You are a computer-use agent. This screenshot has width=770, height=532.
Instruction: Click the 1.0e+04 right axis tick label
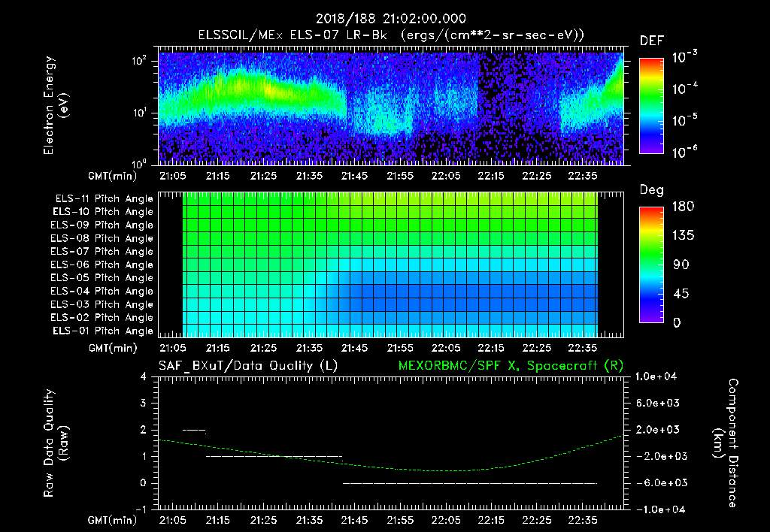point(656,377)
